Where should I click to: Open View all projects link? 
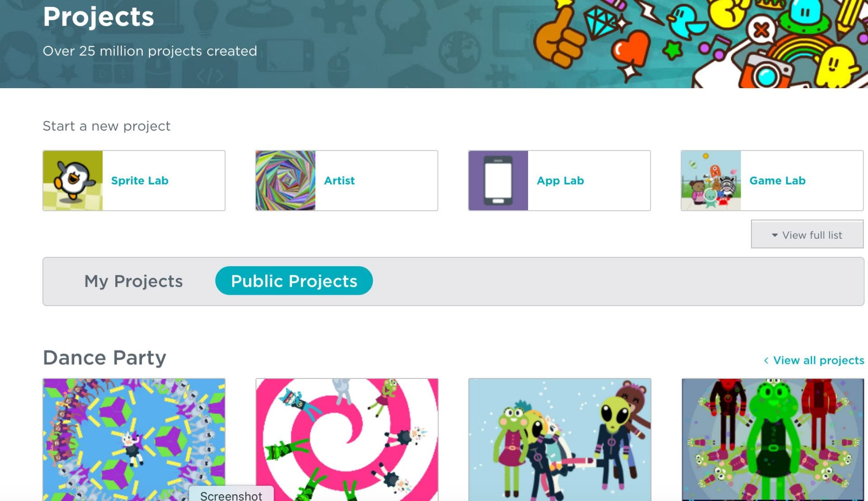click(819, 360)
